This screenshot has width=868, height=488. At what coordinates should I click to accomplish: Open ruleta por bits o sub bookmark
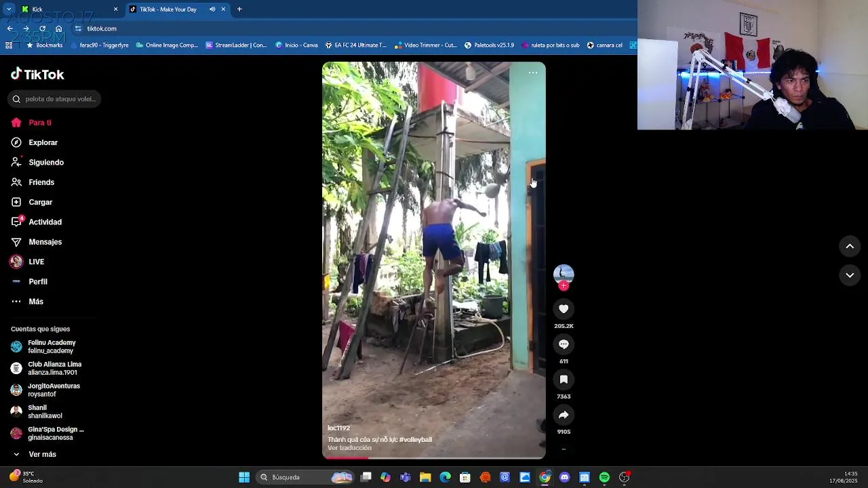(550, 45)
